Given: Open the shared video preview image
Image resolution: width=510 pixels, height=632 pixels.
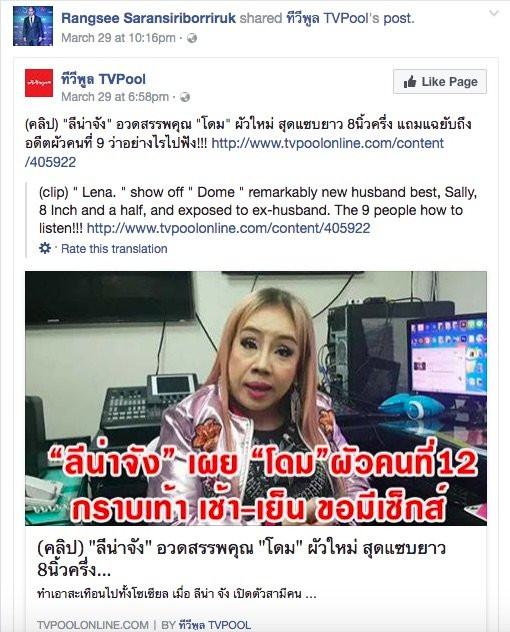Looking at the screenshot, I should [x=256, y=398].
